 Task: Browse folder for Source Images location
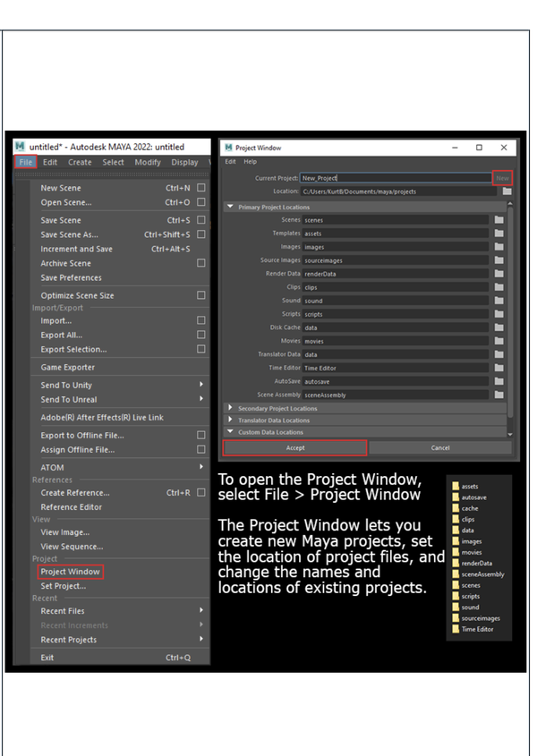click(499, 260)
